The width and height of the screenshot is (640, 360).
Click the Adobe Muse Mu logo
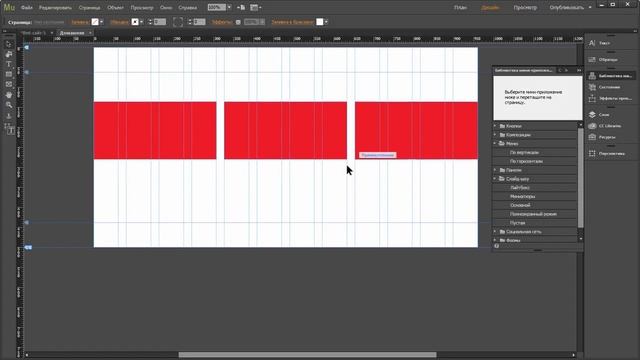pos(9,7)
